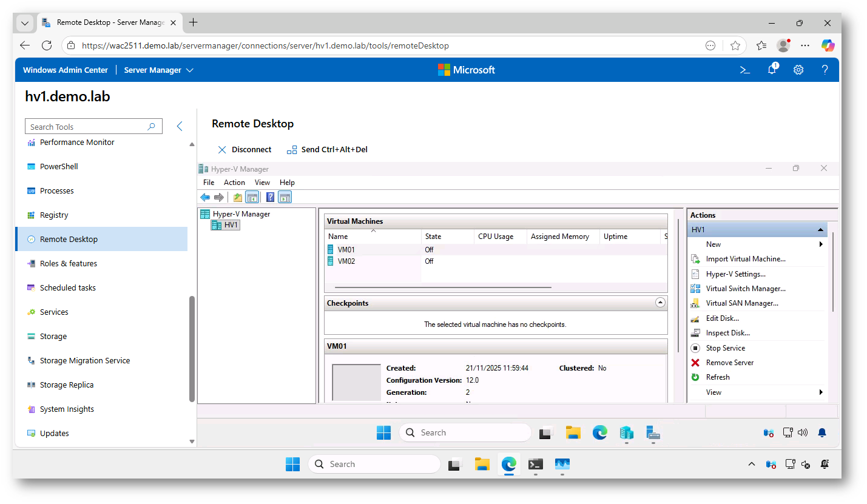Open the Action menu in Hyper-V Manager
The width and height of the screenshot is (867, 504).
(234, 183)
